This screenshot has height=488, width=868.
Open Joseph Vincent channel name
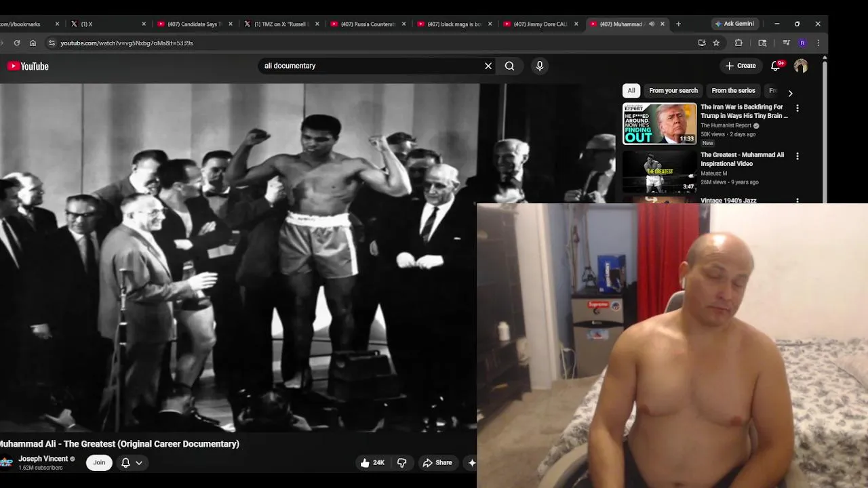click(43, 459)
